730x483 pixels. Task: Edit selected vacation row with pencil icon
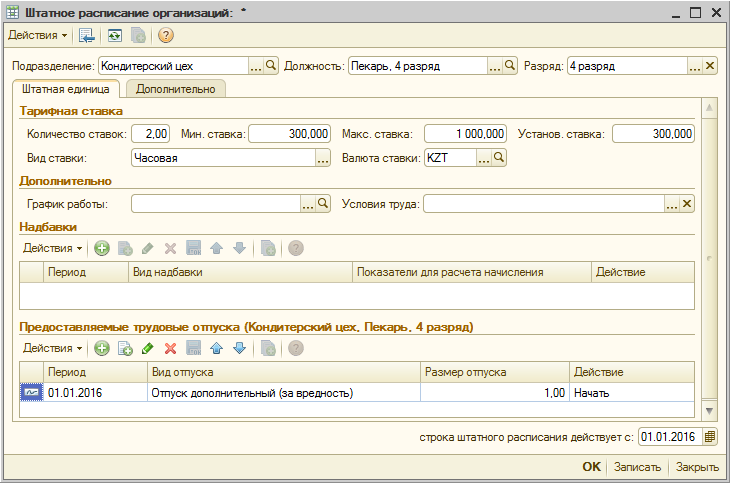coord(148,348)
